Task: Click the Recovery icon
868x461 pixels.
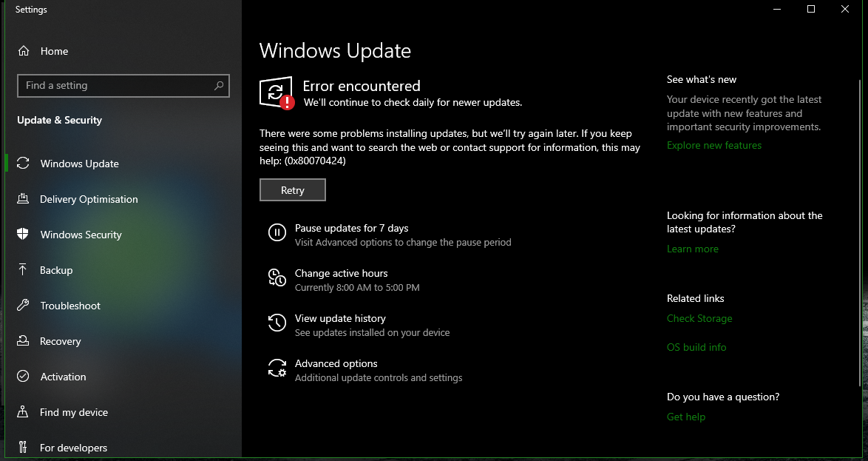Action: 23,341
